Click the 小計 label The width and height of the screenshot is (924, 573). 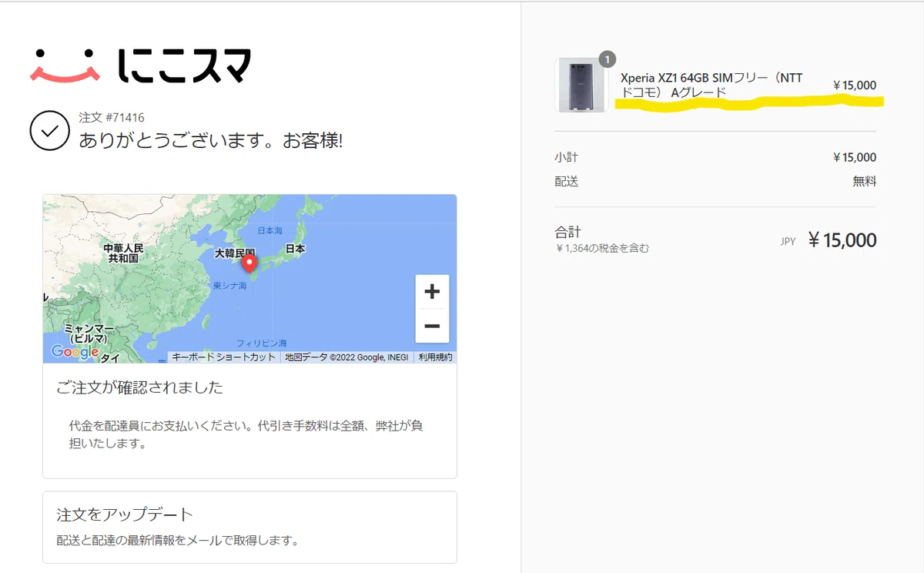(566, 157)
